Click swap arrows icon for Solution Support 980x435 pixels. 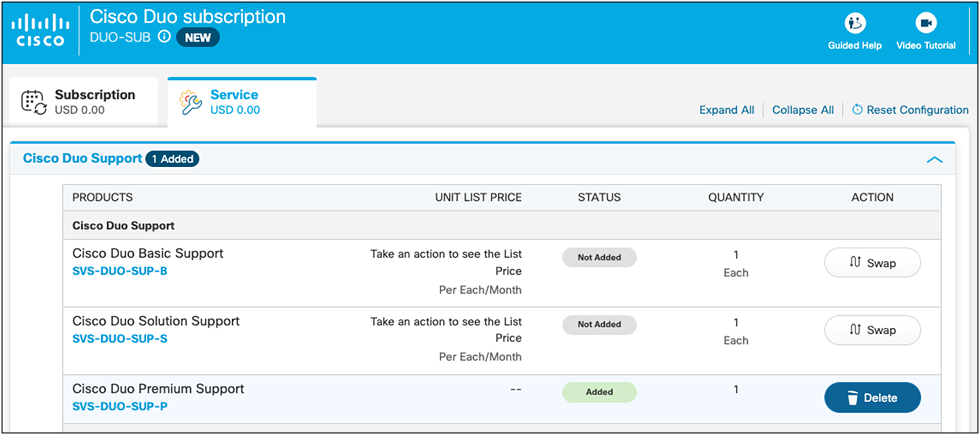click(x=855, y=329)
